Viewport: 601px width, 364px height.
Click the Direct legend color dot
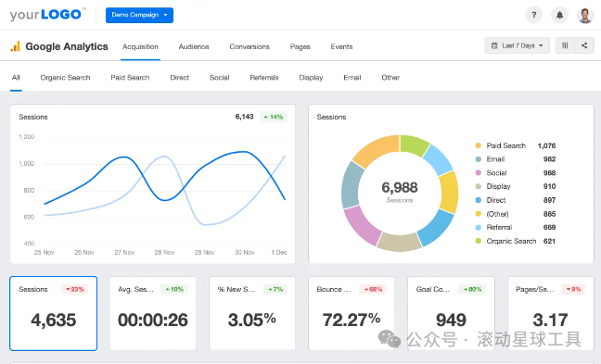pyautogui.click(x=478, y=200)
